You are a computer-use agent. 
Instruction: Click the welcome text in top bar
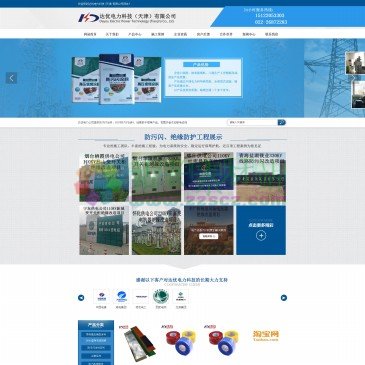pyautogui.click(x=104, y=4)
